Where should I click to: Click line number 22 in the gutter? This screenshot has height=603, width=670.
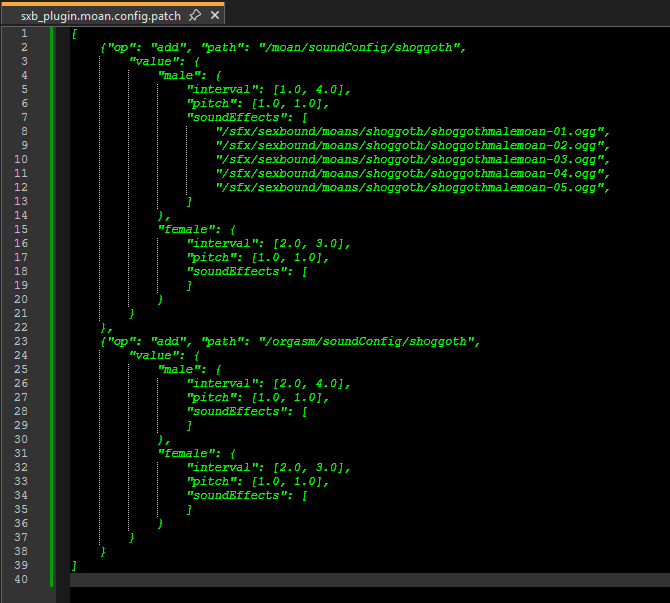coord(21,327)
